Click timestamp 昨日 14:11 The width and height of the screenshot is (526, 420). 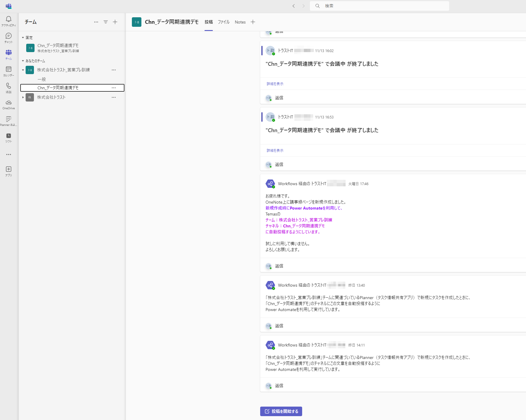(x=357, y=345)
